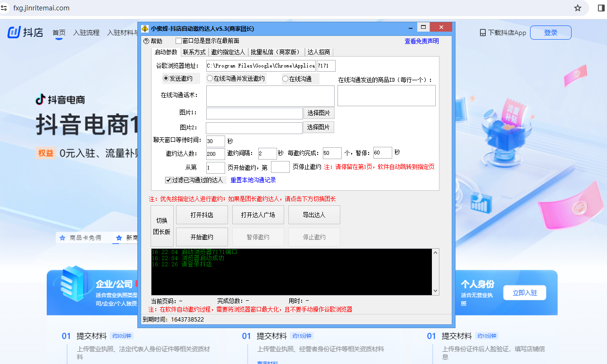Viewport: 607px width, 364px height.
Task: Open the 邀约指定达人 tab
Action: click(x=228, y=52)
